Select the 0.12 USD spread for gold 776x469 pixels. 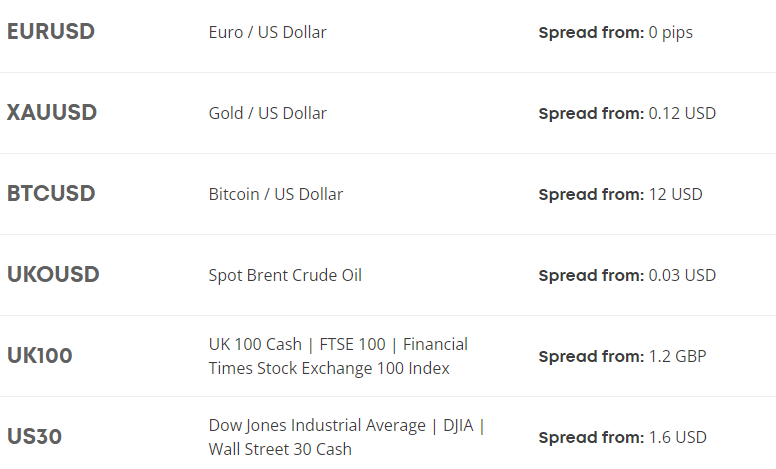(x=682, y=113)
